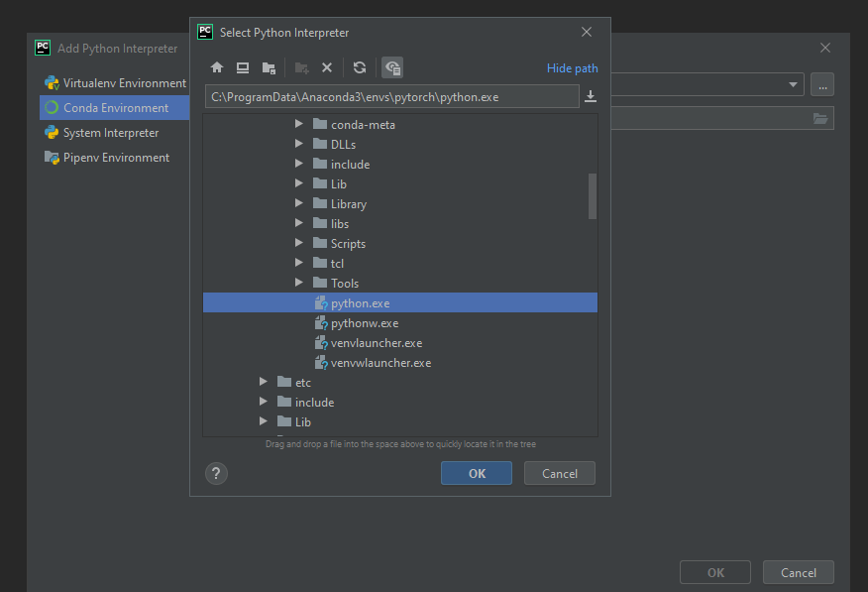Jump to the Desktop directory icon
868x592 pixels.
(x=243, y=67)
